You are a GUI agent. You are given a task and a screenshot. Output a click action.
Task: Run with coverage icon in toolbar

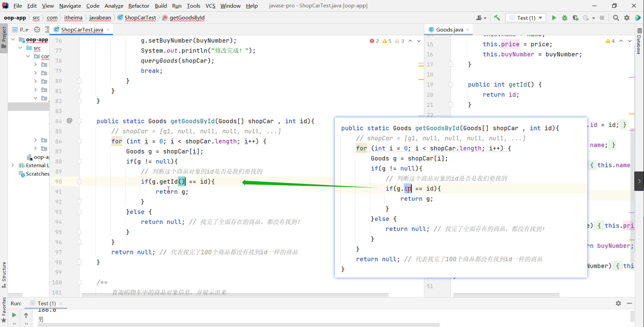576,18
